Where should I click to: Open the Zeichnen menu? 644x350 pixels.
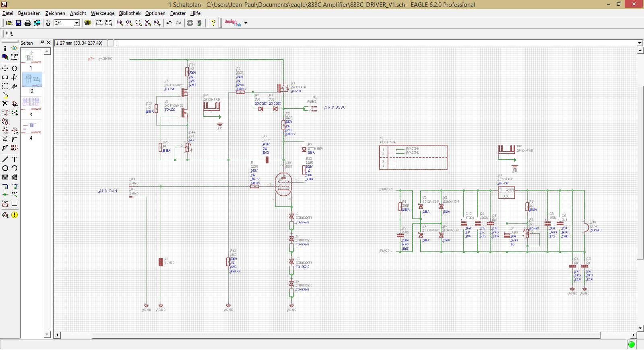[55, 13]
